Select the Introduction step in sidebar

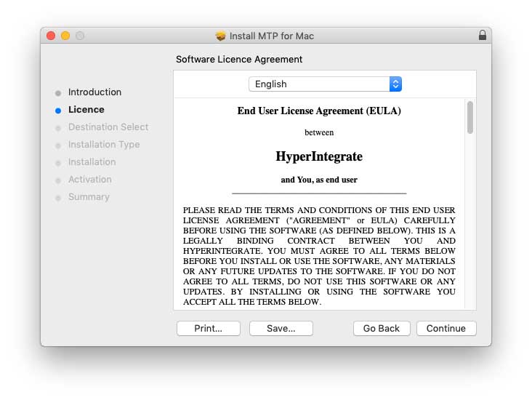coord(94,92)
